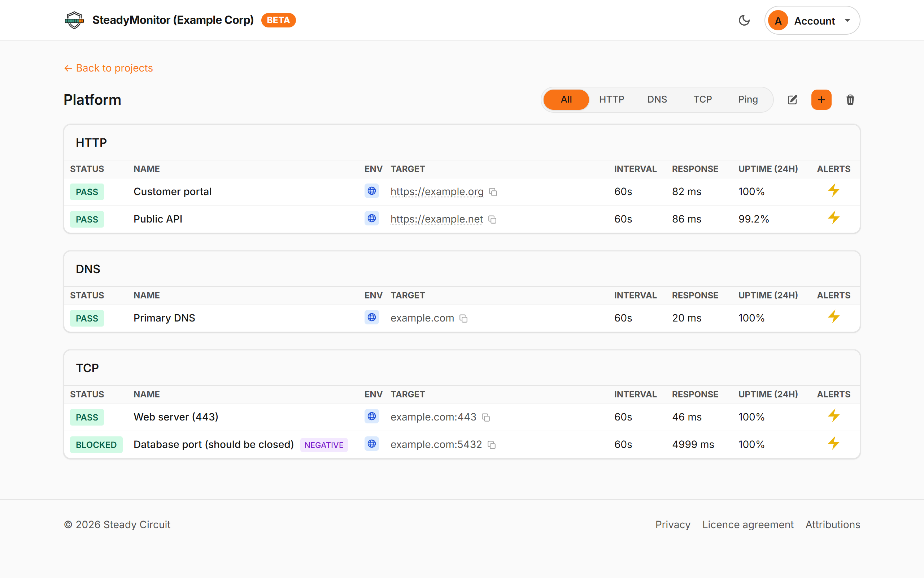Click the 99.2% uptime value
The image size is (924, 578).
pyautogui.click(x=753, y=219)
